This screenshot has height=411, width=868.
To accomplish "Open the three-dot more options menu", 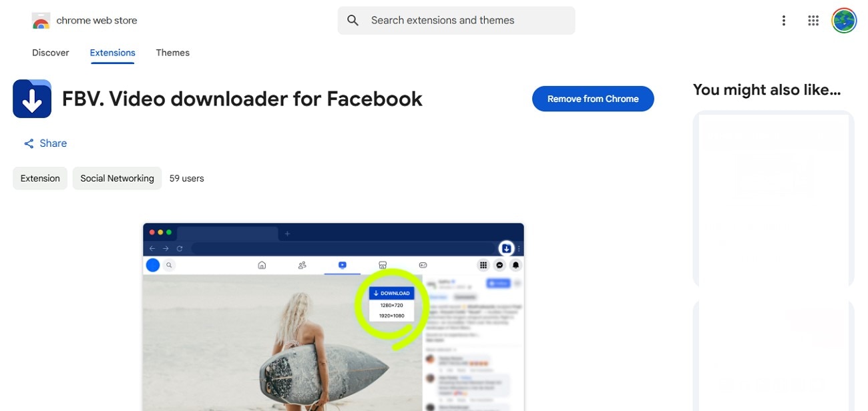I will point(784,21).
